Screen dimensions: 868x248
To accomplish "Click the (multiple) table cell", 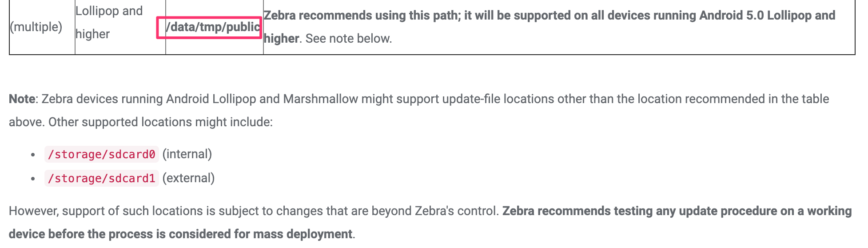I will click(x=36, y=27).
